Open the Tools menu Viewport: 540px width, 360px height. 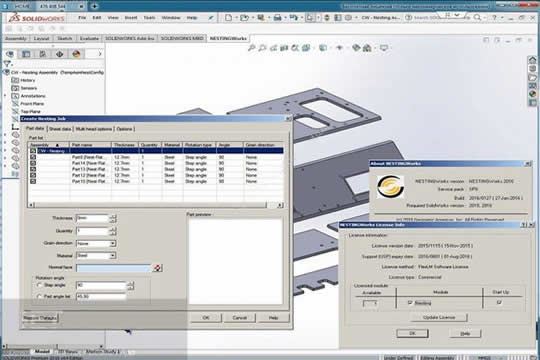click(149, 18)
